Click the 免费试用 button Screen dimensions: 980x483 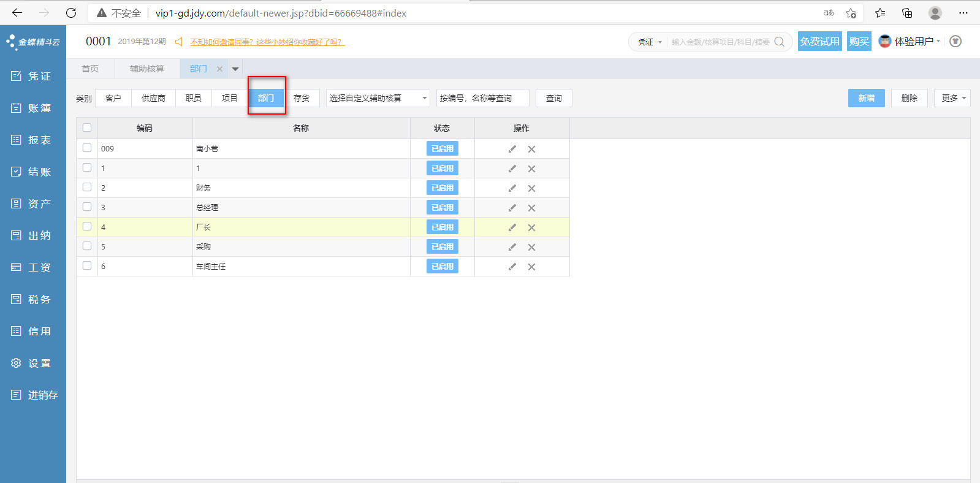[819, 41]
